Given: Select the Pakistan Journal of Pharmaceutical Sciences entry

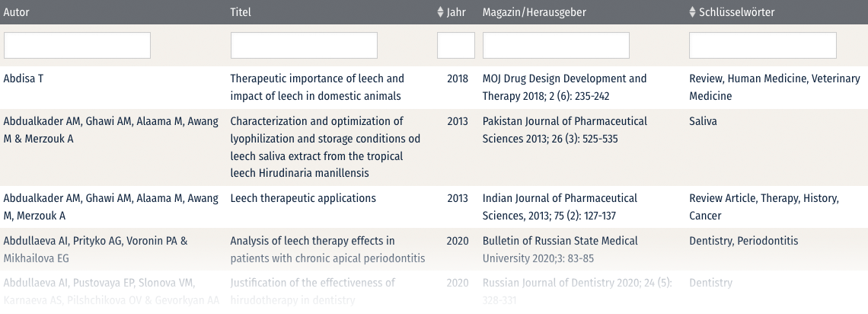Looking at the screenshot, I should (x=564, y=130).
